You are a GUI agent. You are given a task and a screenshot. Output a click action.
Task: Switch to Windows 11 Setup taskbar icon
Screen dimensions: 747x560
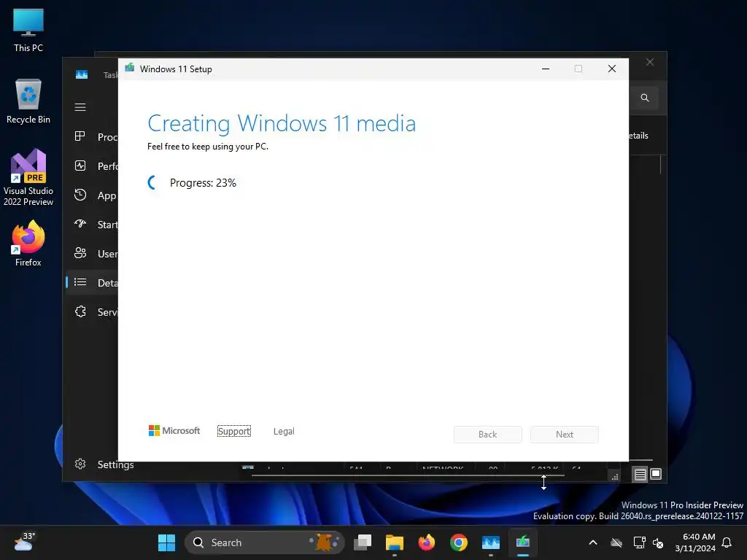[x=522, y=542]
